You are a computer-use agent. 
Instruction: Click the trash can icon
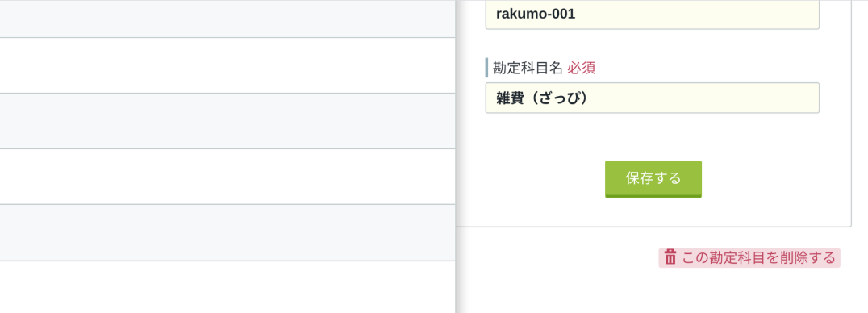670,257
